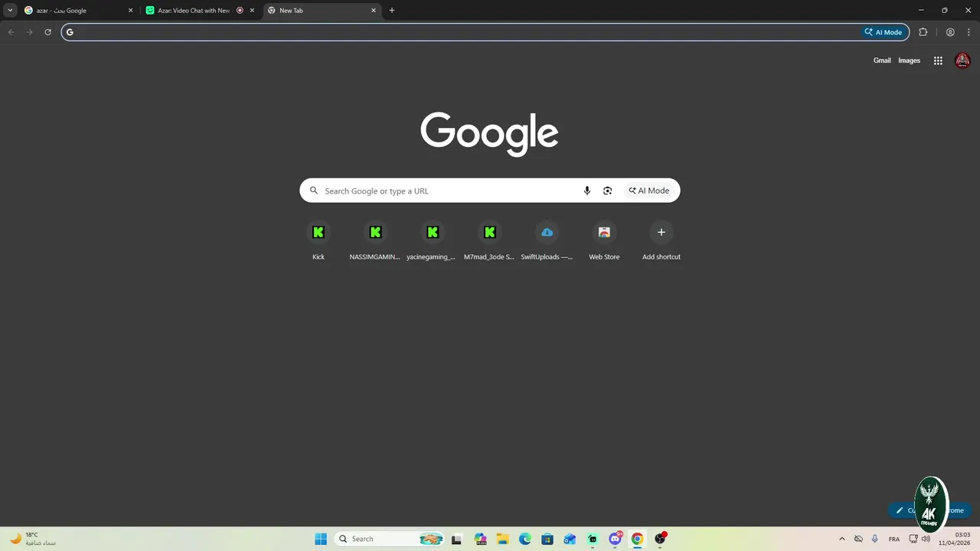Select the New Tab tab
The height and width of the screenshot is (551, 980).
[322, 11]
